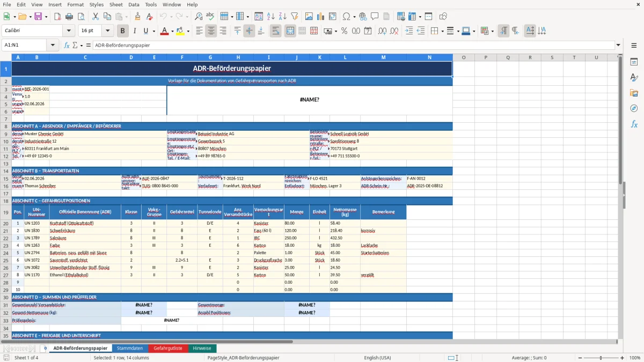644x362 pixels.
Task: Toggle Italic formatting
Action: click(135, 31)
